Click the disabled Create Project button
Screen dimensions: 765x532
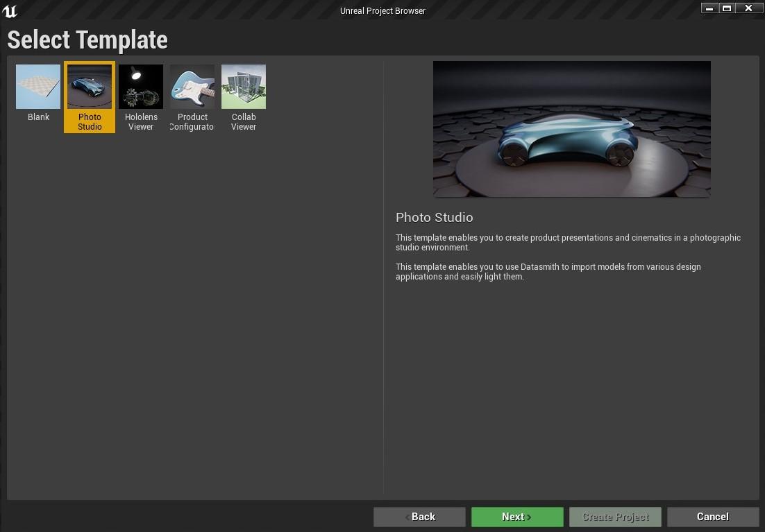615,517
